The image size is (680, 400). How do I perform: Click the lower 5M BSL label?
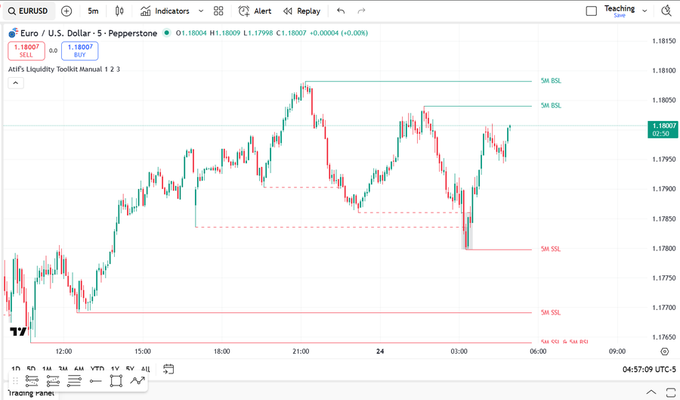tap(551, 105)
